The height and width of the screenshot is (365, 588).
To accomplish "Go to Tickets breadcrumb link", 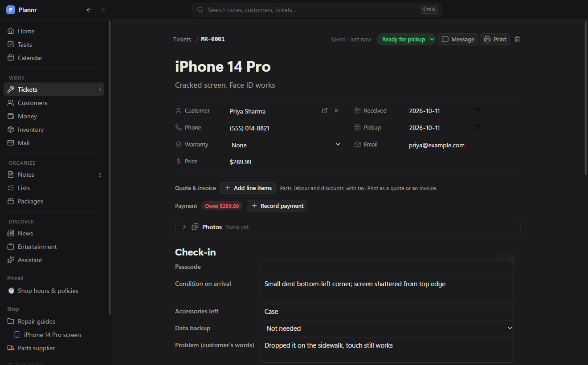I will [182, 39].
